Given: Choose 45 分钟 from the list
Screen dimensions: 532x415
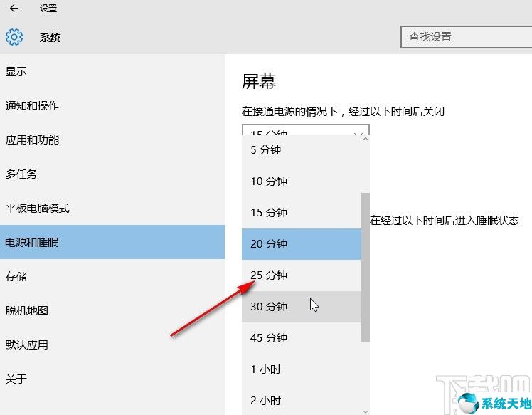Looking at the screenshot, I should coord(302,337).
